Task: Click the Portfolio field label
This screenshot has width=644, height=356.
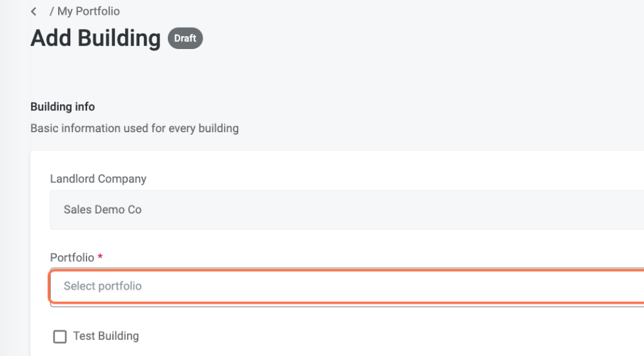Action: tap(72, 257)
